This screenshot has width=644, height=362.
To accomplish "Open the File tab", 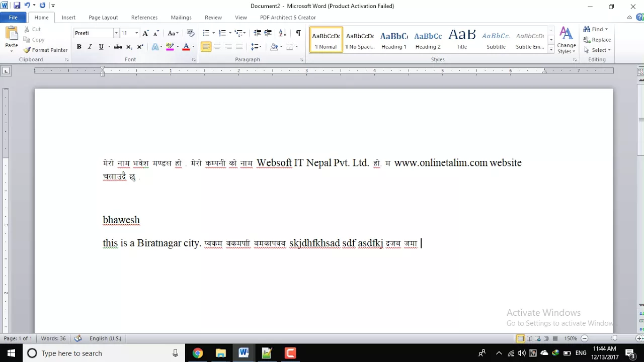I will [x=13, y=17].
